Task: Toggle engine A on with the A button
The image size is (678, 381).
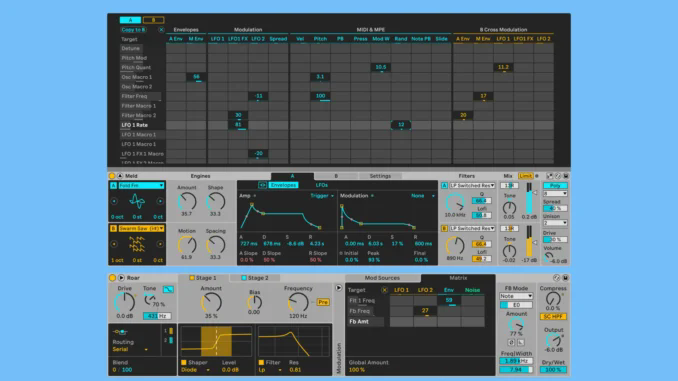Action: [113, 186]
